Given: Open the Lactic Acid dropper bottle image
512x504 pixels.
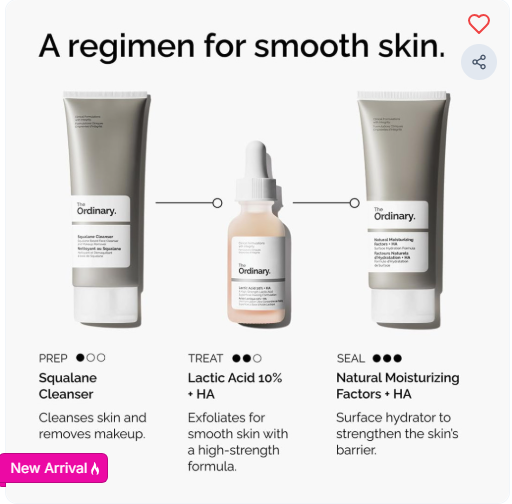Looking at the screenshot, I should (x=256, y=232).
